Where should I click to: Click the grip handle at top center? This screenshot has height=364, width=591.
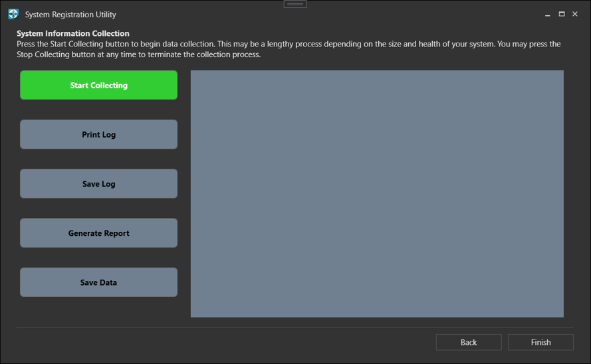pos(295,4)
